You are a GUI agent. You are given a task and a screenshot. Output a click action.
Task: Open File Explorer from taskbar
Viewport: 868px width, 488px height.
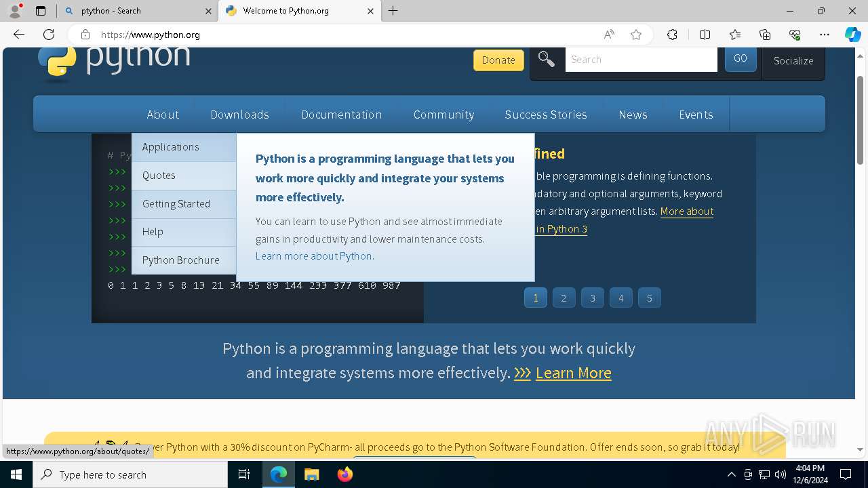click(x=311, y=474)
